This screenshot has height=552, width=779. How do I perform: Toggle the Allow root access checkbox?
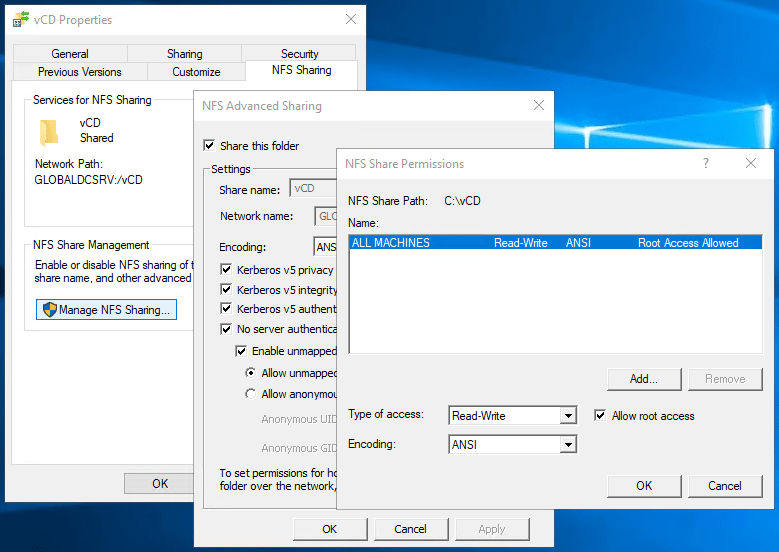point(600,415)
